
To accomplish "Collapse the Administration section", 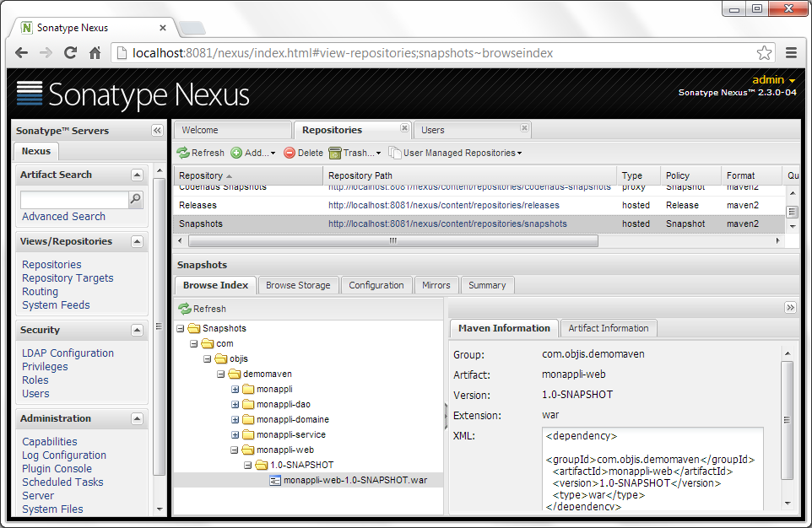I will coord(137,419).
